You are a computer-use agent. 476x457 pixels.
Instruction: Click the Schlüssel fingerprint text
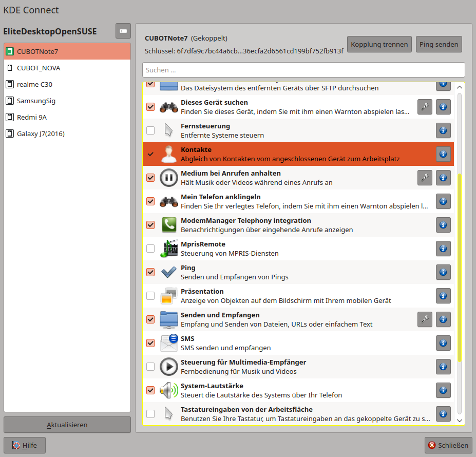[x=244, y=51]
